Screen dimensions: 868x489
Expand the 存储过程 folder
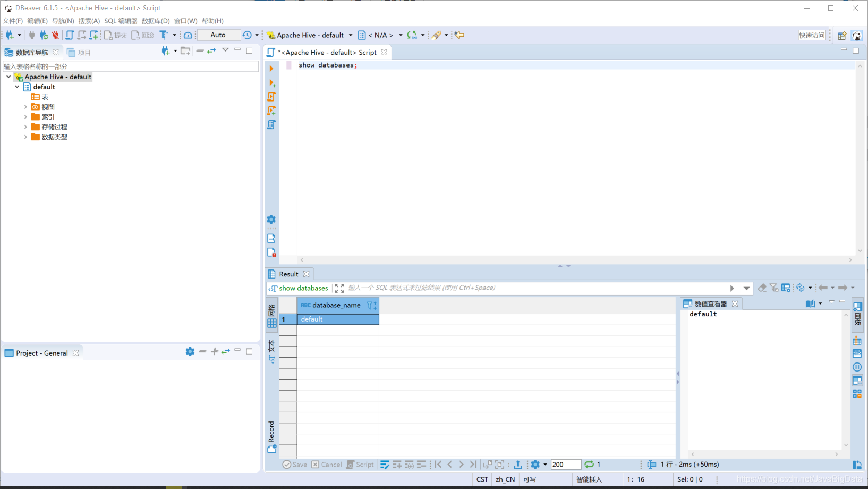tap(25, 127)
